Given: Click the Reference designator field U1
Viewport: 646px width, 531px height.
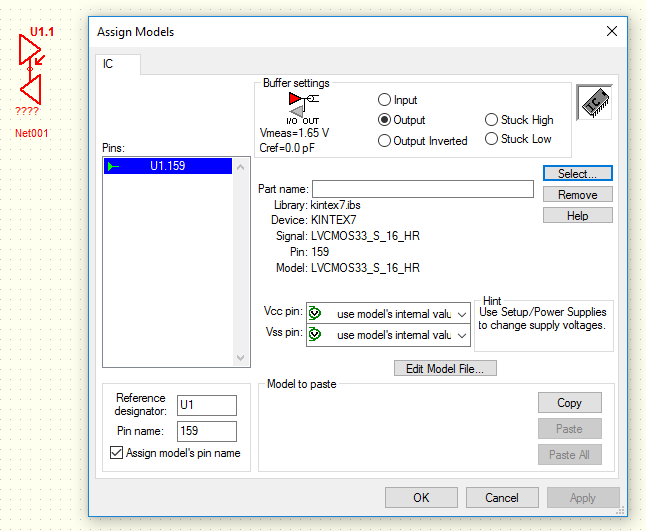Looking at the screenshot, I should click(x=207, y=405).
